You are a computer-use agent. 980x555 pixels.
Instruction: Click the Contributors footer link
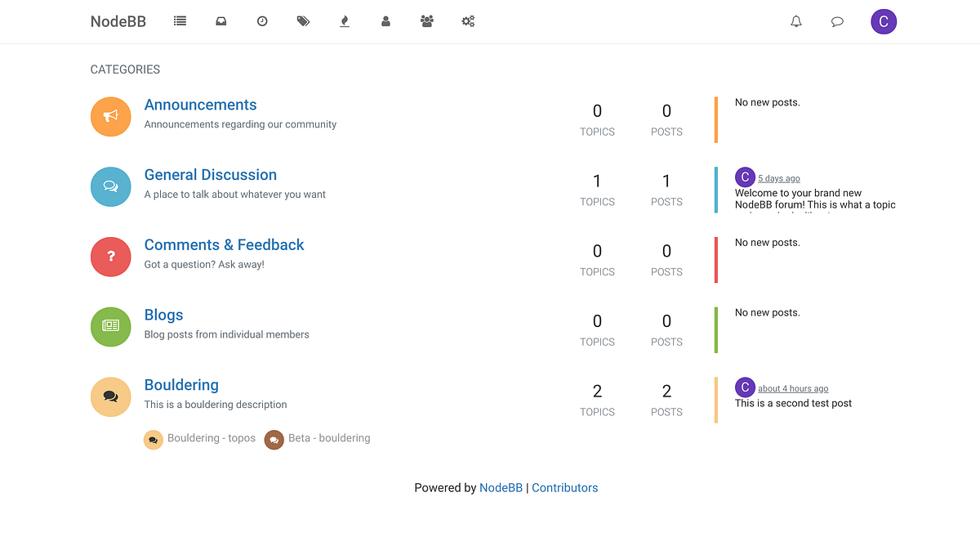[564, 487]
